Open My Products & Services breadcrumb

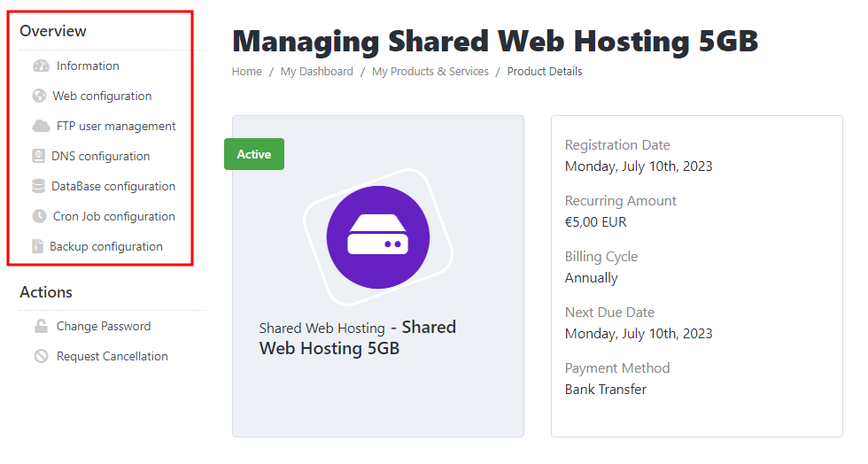tap(430, 72)
